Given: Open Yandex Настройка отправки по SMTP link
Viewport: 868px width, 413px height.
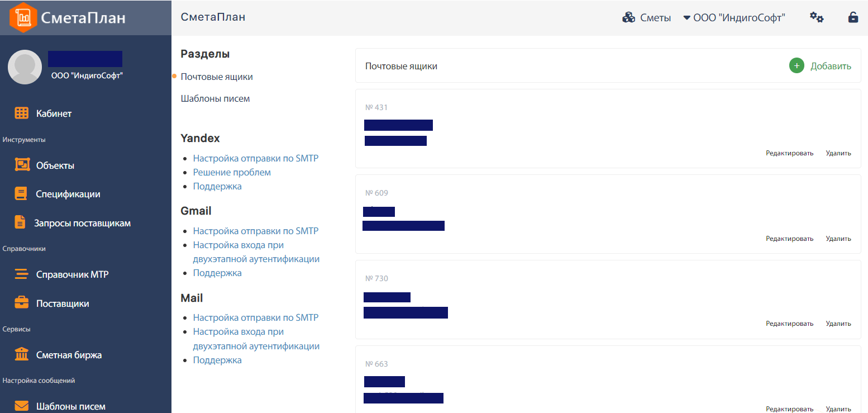Looking at the screenshot, I should 255,158.
